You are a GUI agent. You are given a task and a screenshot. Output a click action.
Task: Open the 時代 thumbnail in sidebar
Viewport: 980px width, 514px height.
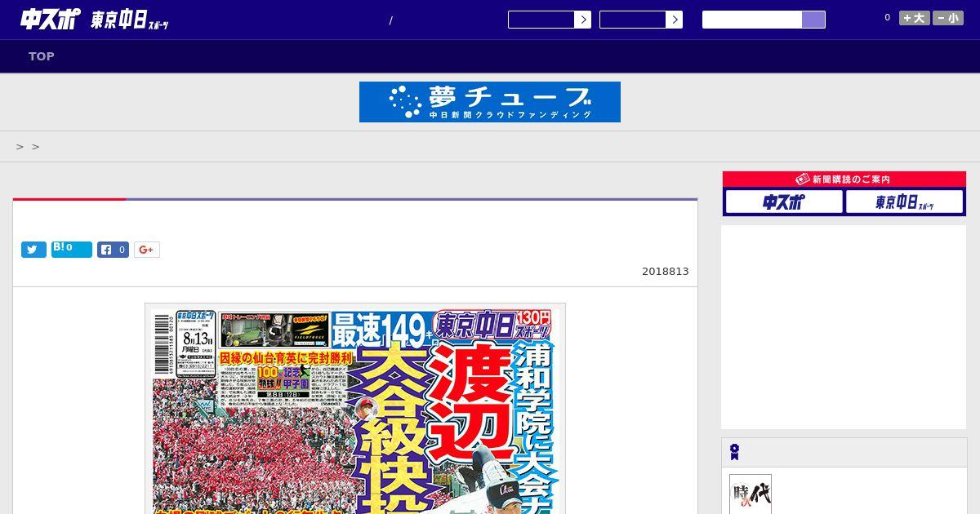[x=751, y=494]
